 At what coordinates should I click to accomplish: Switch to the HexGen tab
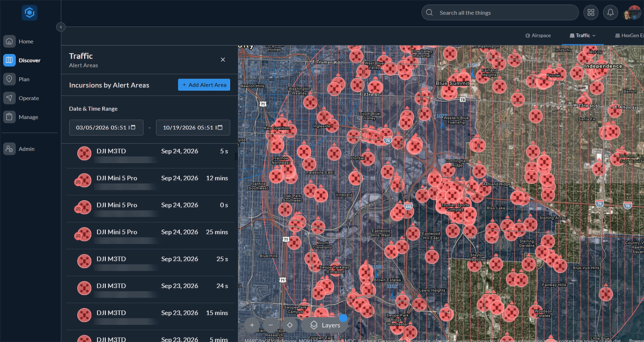628,35
